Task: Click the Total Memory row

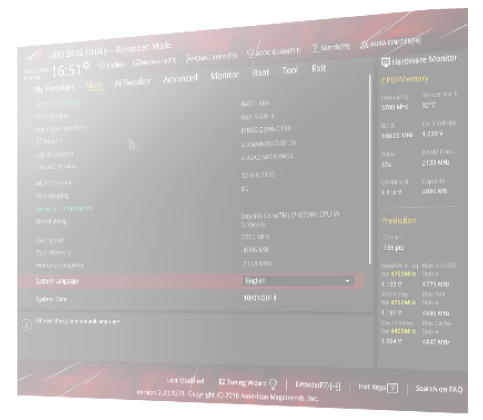Action: pyautogui.click(x=191, y=252)
